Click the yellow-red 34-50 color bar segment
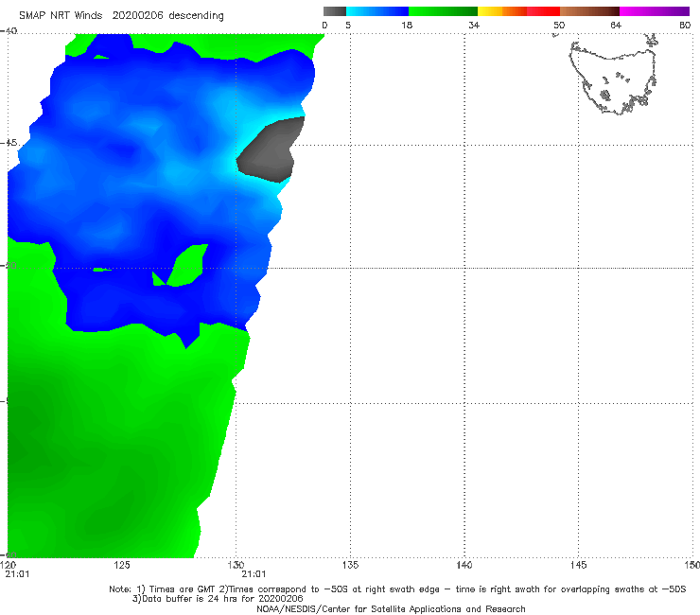The image size is (700, 615). tap(518, 11)
